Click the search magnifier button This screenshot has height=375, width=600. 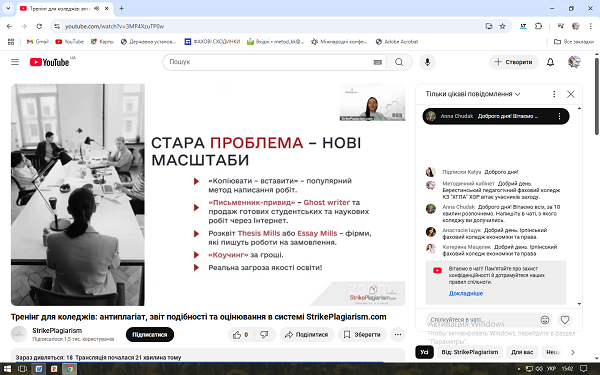399,62
